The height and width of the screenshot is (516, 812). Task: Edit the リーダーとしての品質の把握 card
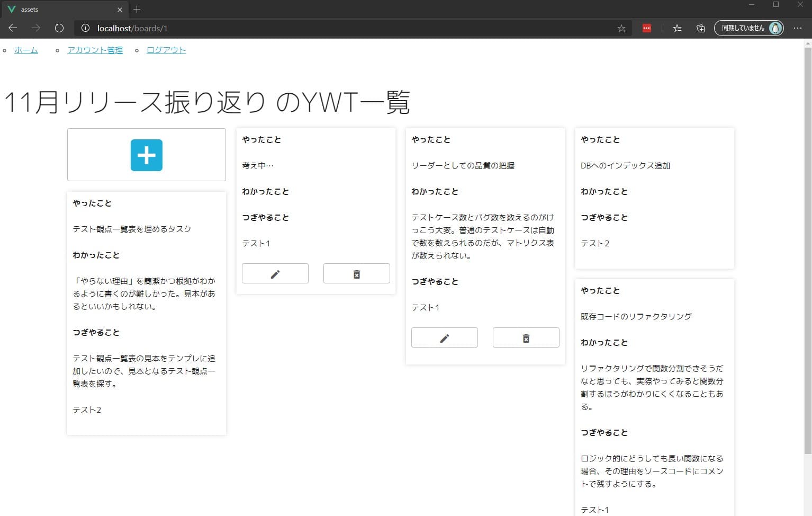[x=444, y=337]
